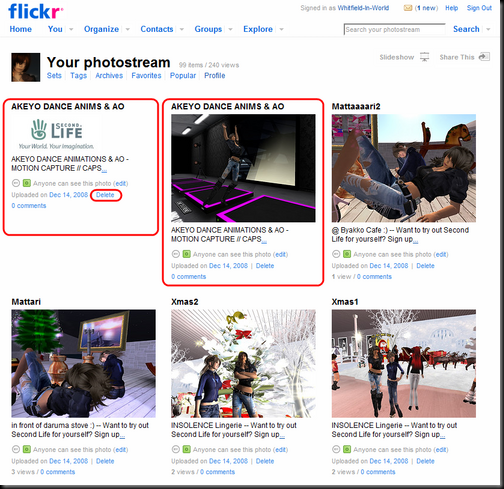Screen dimensions: 504x489
Task: Delete the Xmas2 photo
Action: 265,461
